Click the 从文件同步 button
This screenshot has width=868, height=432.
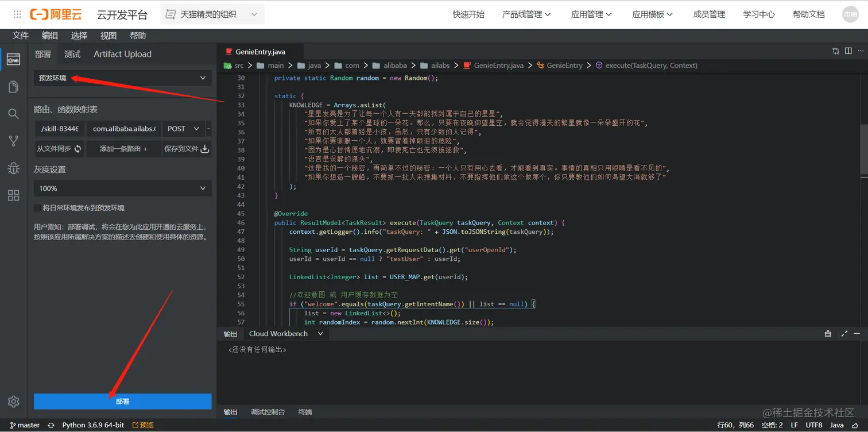click(x=60, y=149)
